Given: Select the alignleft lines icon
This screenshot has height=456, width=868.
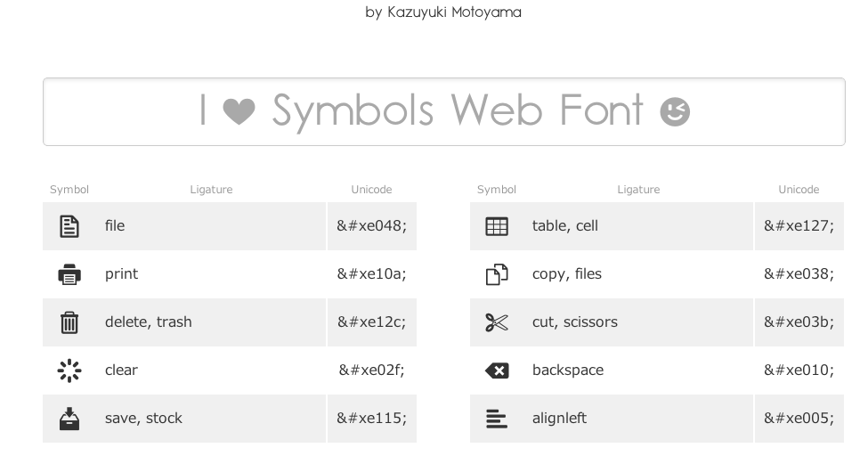Looking at the screenshot, I should 497,419.
